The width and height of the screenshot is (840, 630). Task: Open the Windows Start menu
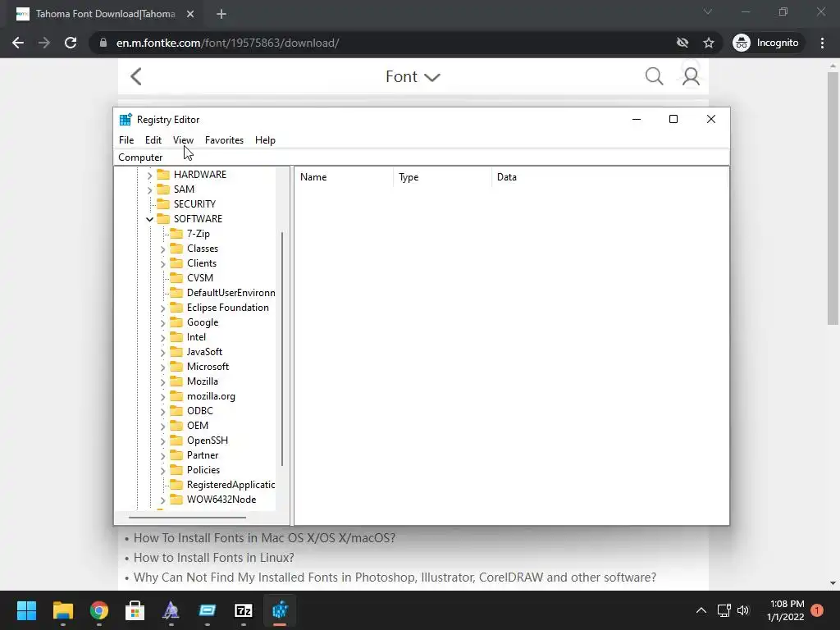point(27,610)
